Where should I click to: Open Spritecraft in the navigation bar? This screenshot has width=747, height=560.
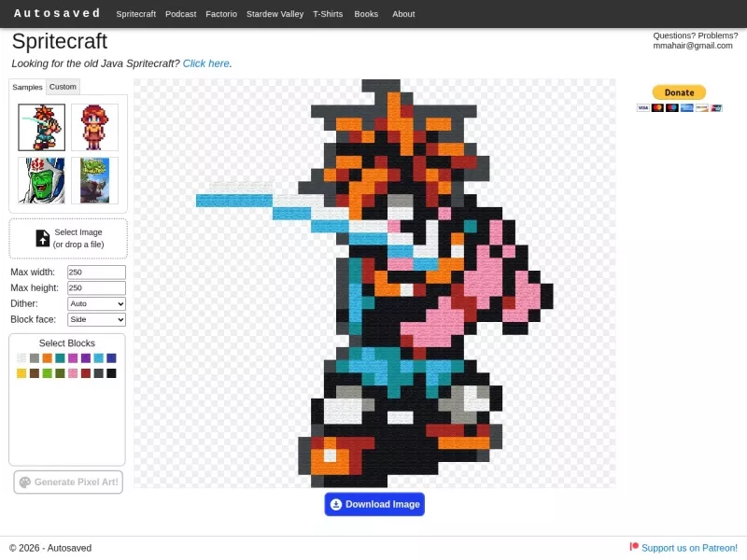tap(135, 14)
